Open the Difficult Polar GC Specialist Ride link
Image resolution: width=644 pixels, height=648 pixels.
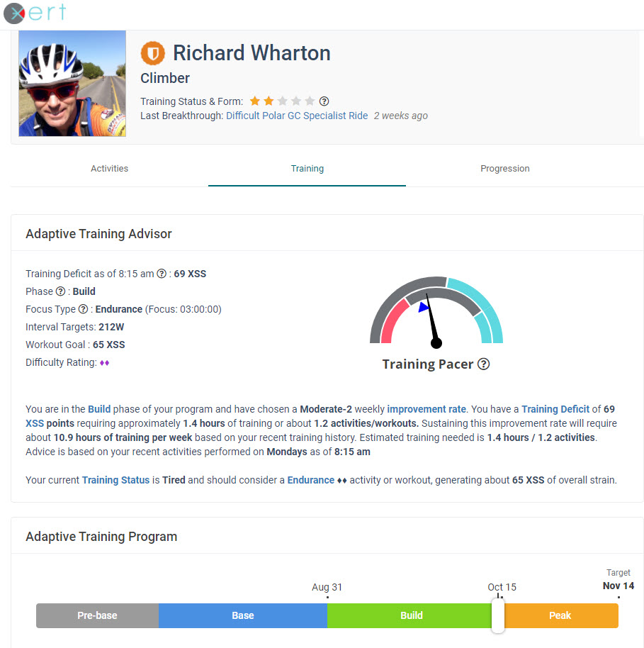[297, 116]
